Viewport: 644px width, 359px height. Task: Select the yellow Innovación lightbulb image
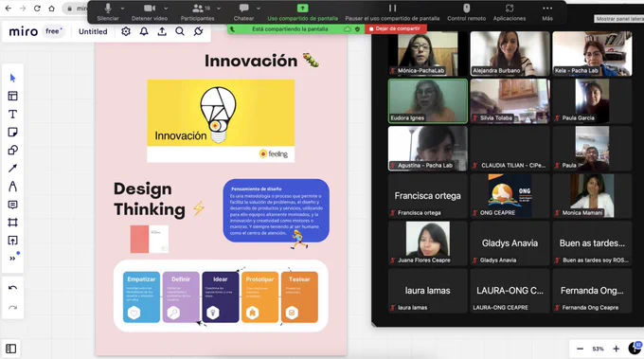pyautogui.click(x=221, y=120)
